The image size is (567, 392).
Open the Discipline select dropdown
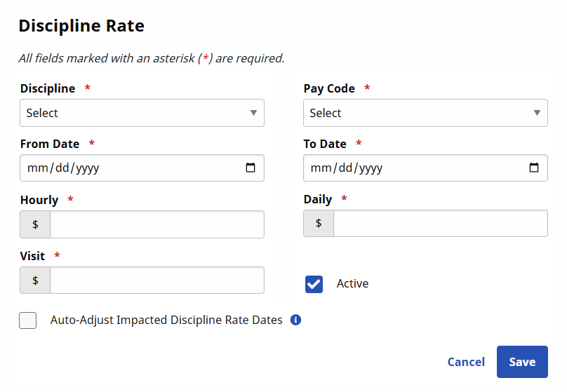133,113
